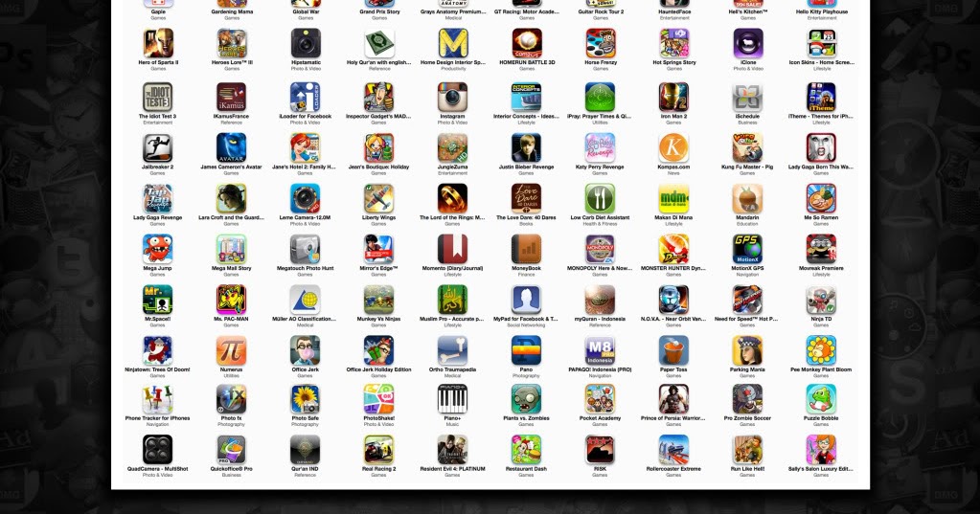Screen dimensions: 980x514
Task: Click the Justin Bieber Revenge icon
Action: click(x=526, y=148)
